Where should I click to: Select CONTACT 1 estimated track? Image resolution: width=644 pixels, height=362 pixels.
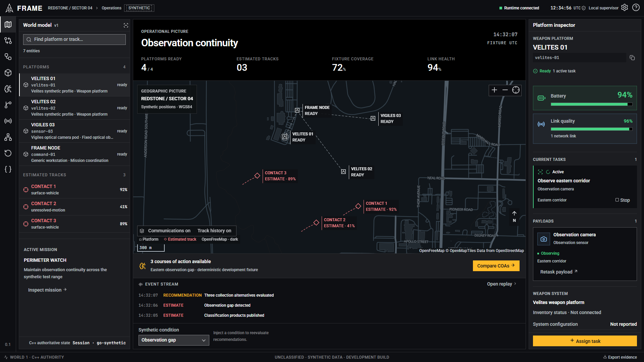point(74,190)
